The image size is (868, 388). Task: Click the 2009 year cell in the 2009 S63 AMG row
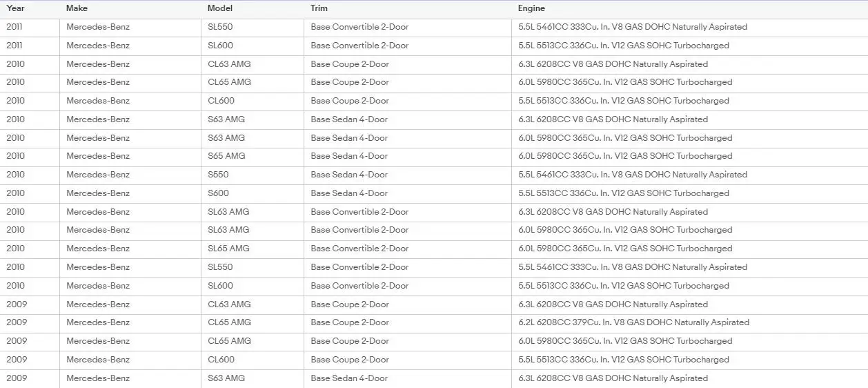[30, 379]
